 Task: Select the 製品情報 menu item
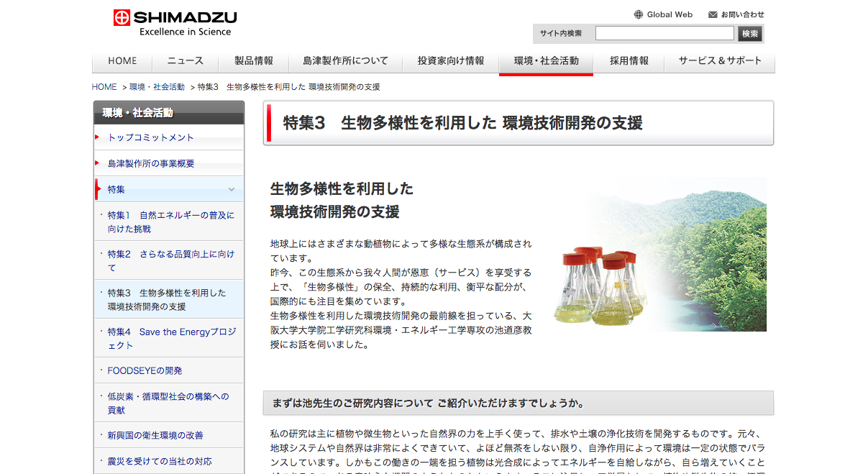(x=254, y=61)
